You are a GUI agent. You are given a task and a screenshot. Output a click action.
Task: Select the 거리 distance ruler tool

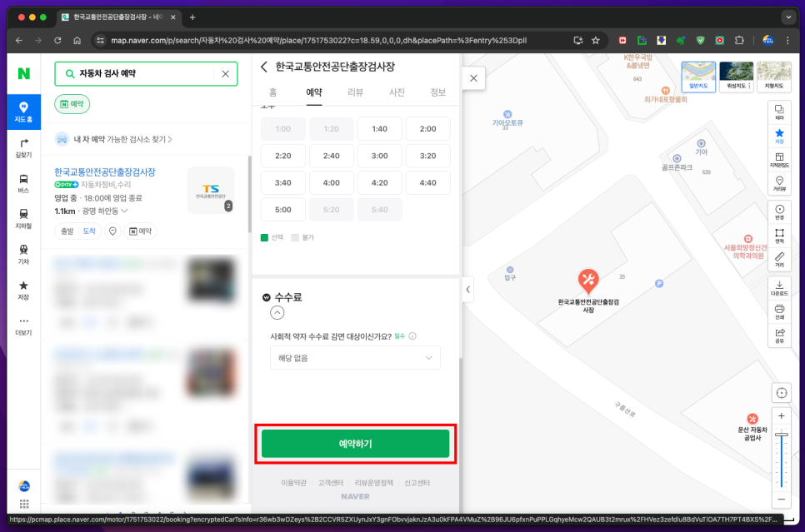point(779,259)
